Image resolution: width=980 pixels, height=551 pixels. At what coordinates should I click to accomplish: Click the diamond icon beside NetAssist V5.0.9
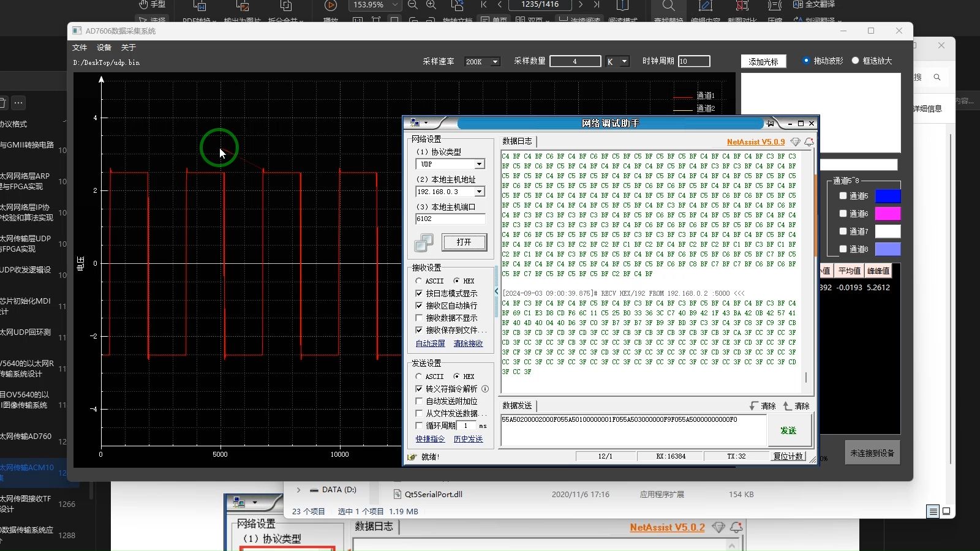pyautogui.click(x=795, y=142)
